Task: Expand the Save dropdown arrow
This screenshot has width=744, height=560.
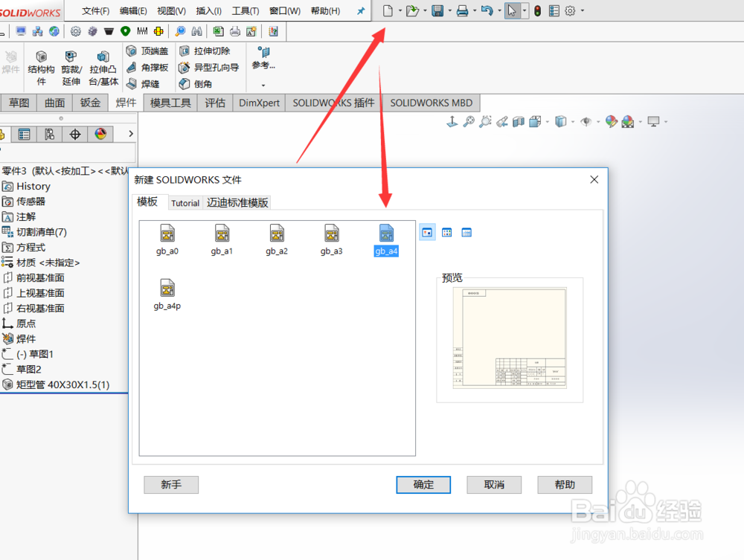Action: click(450, 10)
